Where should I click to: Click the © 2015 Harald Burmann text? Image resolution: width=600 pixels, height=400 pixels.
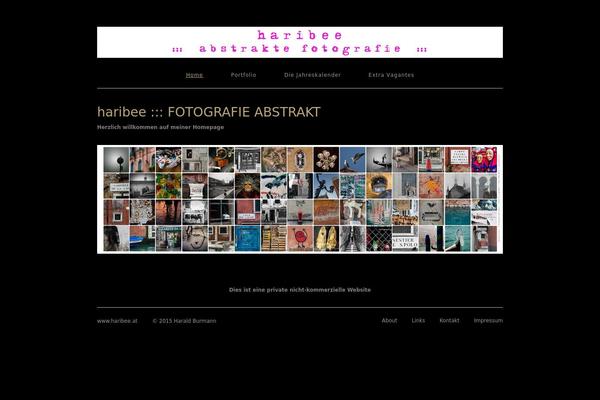point(184,321)
